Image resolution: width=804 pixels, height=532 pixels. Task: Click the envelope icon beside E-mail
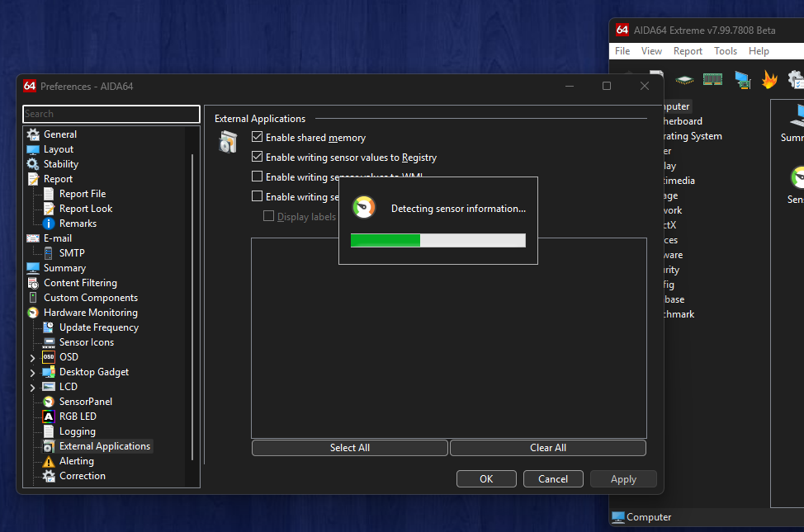click(x=33, y=238)
